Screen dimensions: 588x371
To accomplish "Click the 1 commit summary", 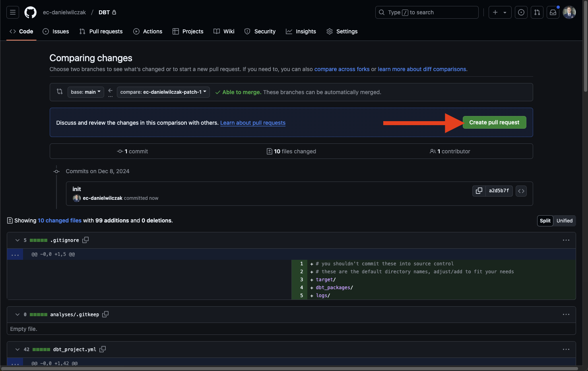I will pyautogui.click(x=132, y=151).
